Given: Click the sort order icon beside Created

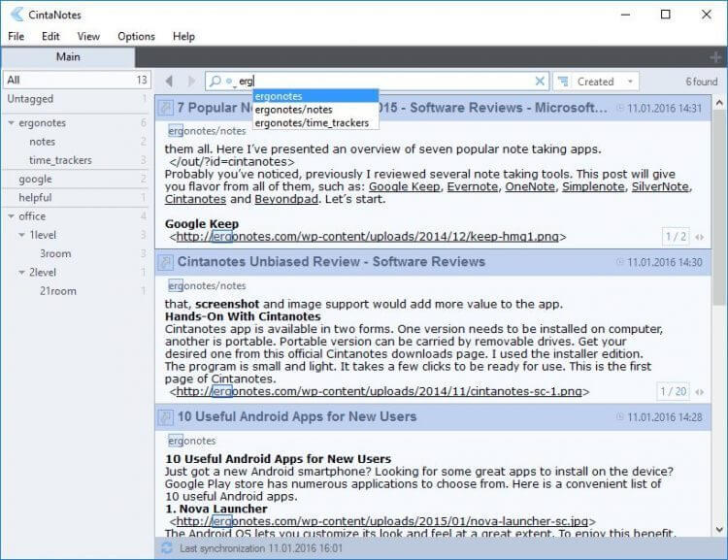Looking at the screenshot, I should coord(563,82).
